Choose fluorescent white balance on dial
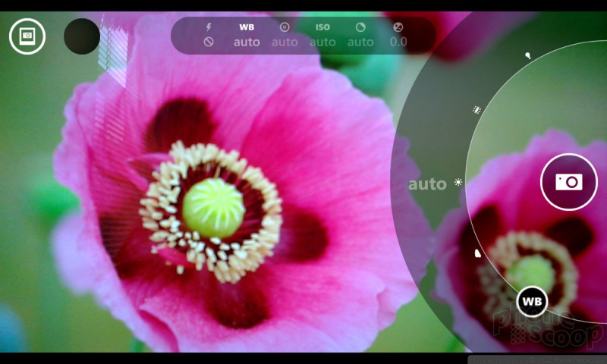Viewport: 607px width, 364px height. tap(476, 110)
